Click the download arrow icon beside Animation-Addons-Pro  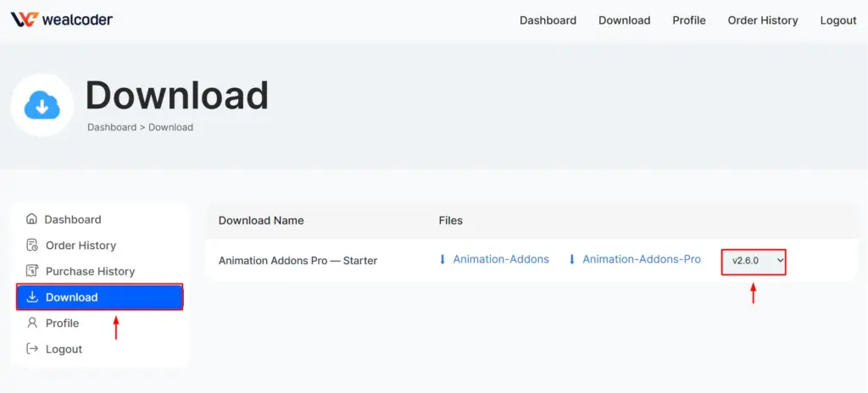[x=572, y=259]
